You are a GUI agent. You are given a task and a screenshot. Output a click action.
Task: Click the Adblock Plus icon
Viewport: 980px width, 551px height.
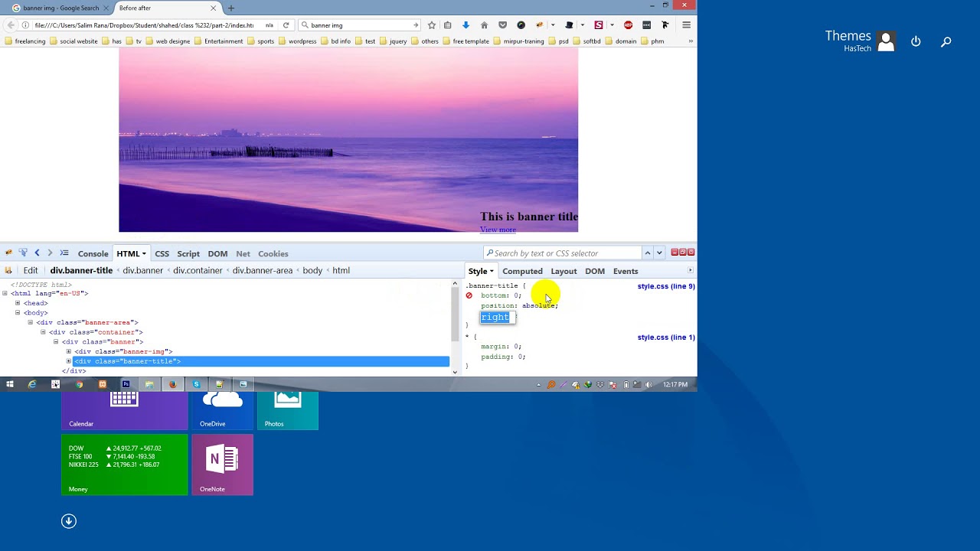click(x=629, y=25)
